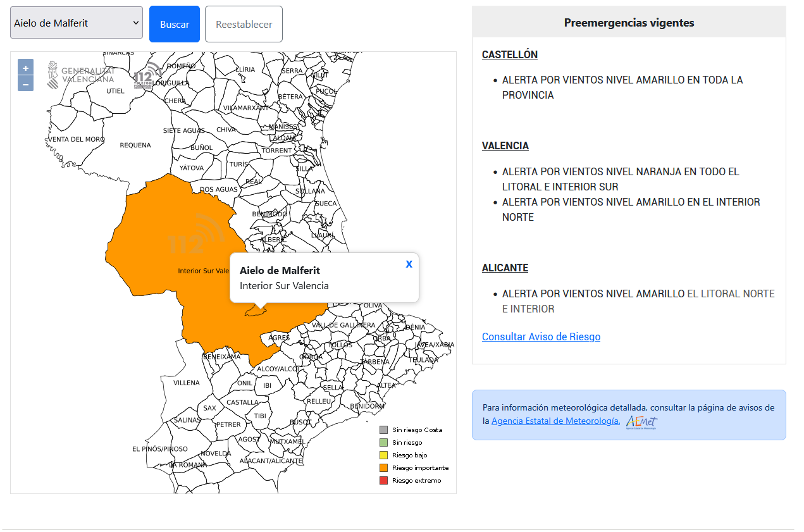Open Agencia Estatal de Meteorología link
Screen dimensions: 804x532
(555, 421)
